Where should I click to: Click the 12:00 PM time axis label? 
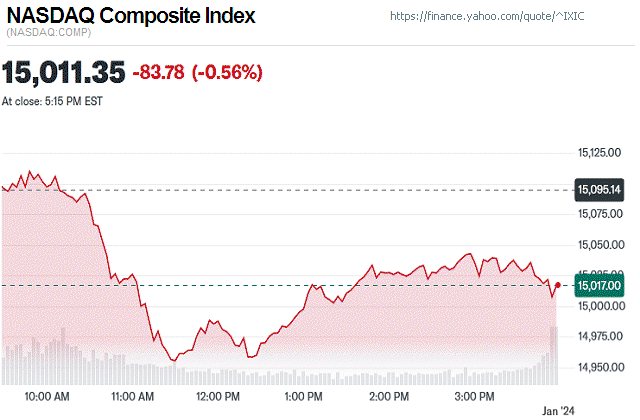217,398
